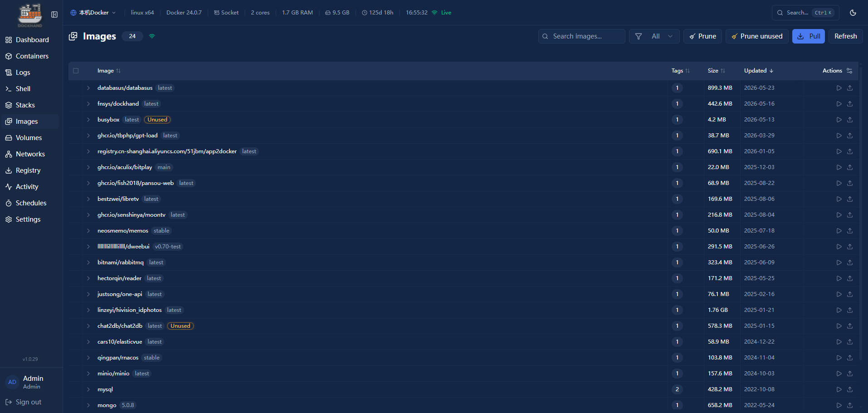Push the moontv image to registry
868x413 pixels.
point(850,215)
